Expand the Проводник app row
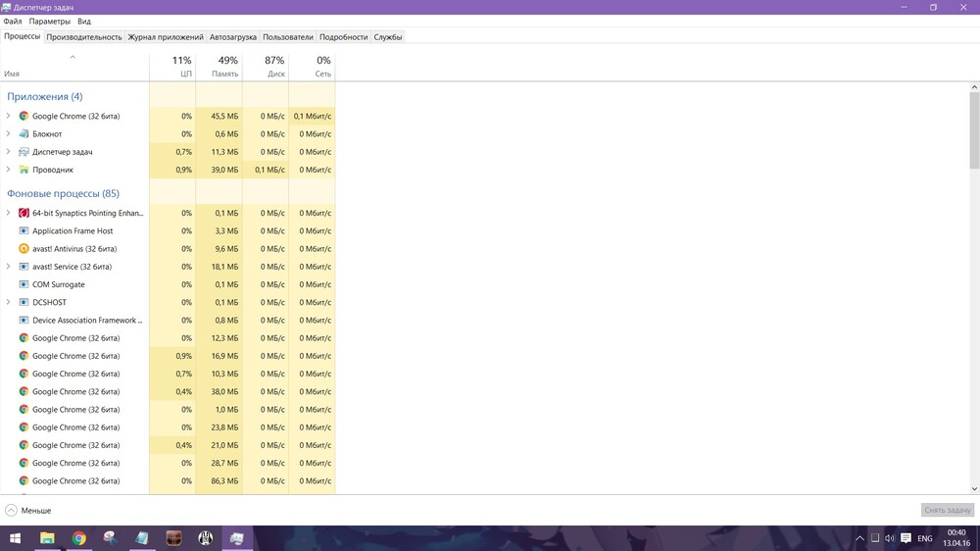This screenshot has width=980, height=551. [x=8, y=169]
